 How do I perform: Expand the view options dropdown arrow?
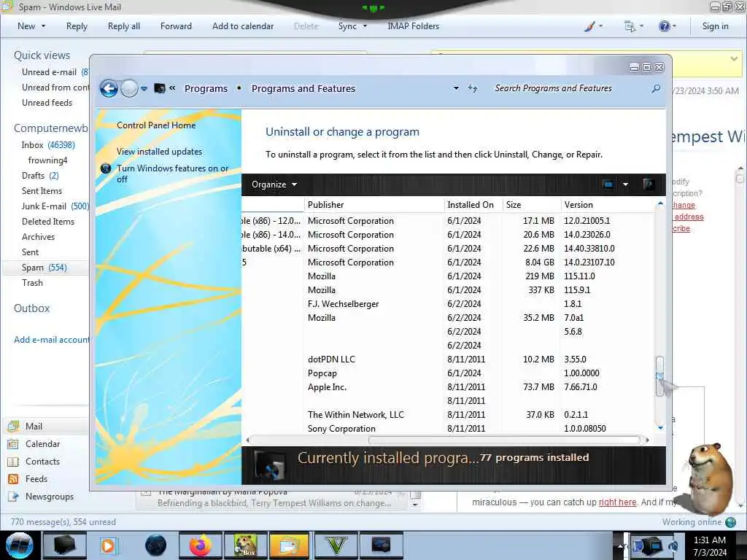point(625,184)
